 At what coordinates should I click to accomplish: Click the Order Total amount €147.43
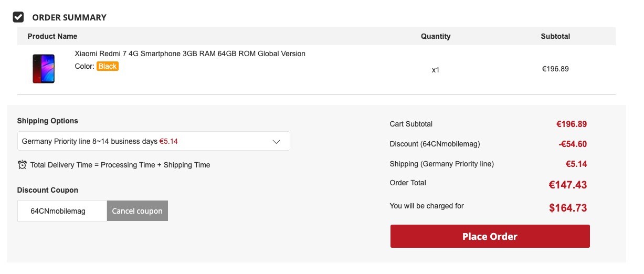pos(568,185)
